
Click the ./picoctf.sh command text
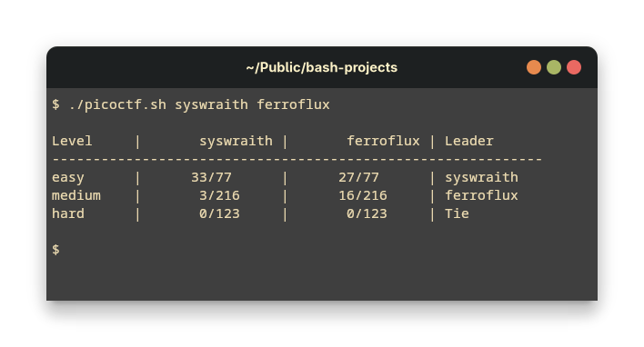coord(117,104)
